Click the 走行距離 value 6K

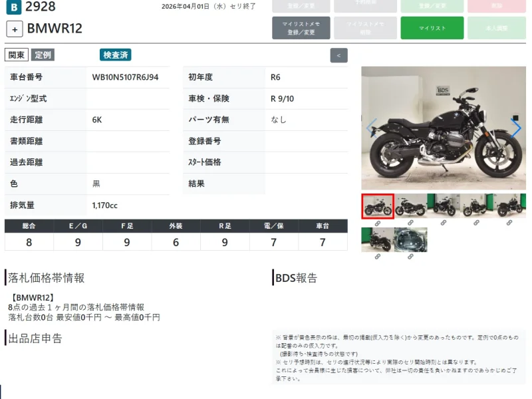point(96,120)
